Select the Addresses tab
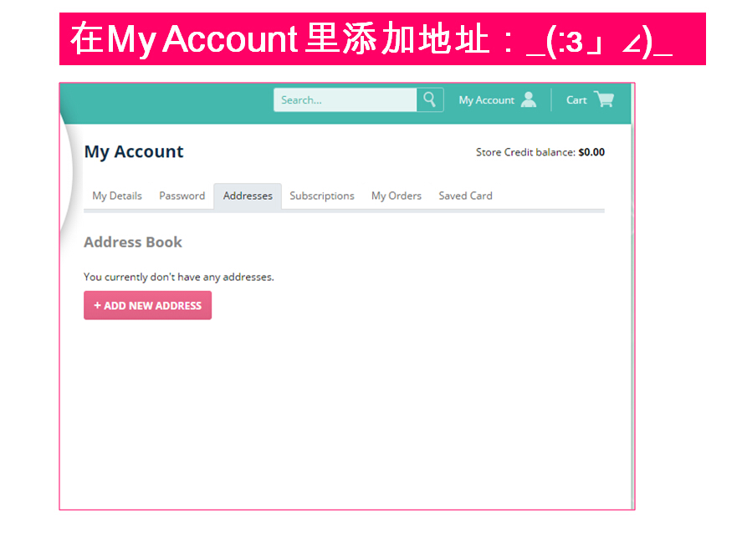 248,196
